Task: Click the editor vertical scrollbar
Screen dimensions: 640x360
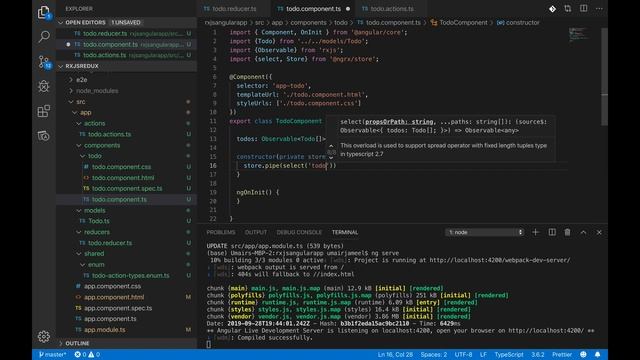Action: 604,77
